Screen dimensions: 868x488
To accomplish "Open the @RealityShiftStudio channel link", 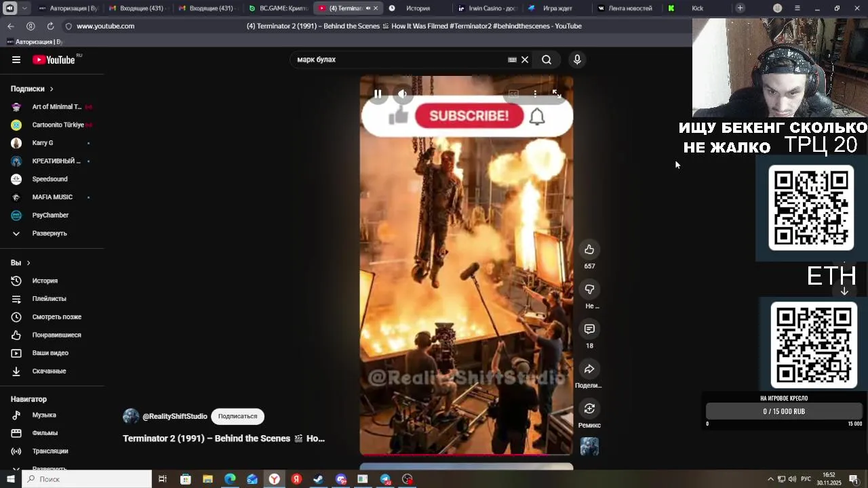I will pyautogui.click(x=175, y=416).
